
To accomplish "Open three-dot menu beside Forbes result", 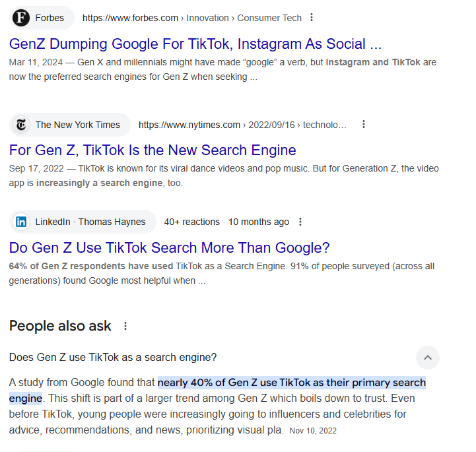I will pyautogui.click(x=312, y=18).
